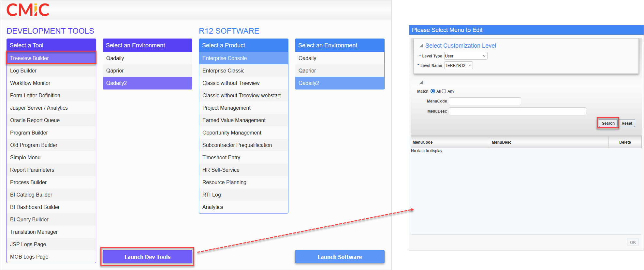Click the Delete column header

click(625, 142)
